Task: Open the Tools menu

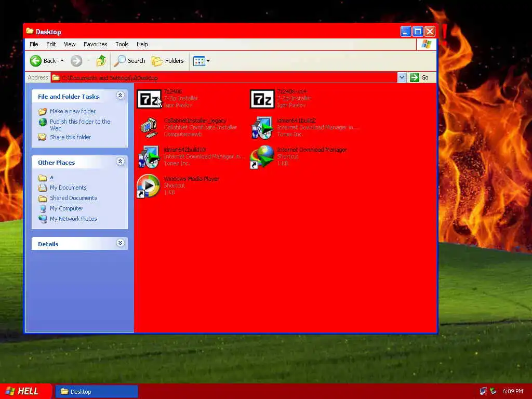Action: coord(122,44)
